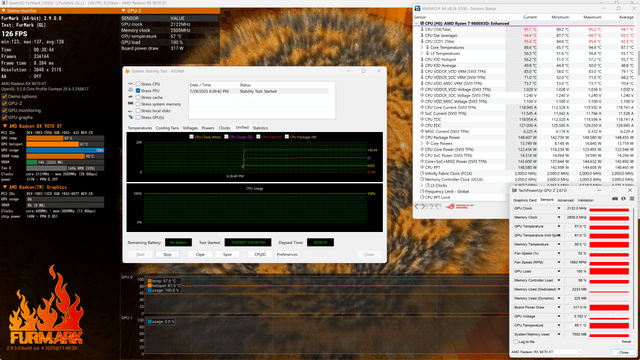640x360 pixels.
Task: Click the clock icon of Infinity Fabric Clock
Action: [422, 173]
